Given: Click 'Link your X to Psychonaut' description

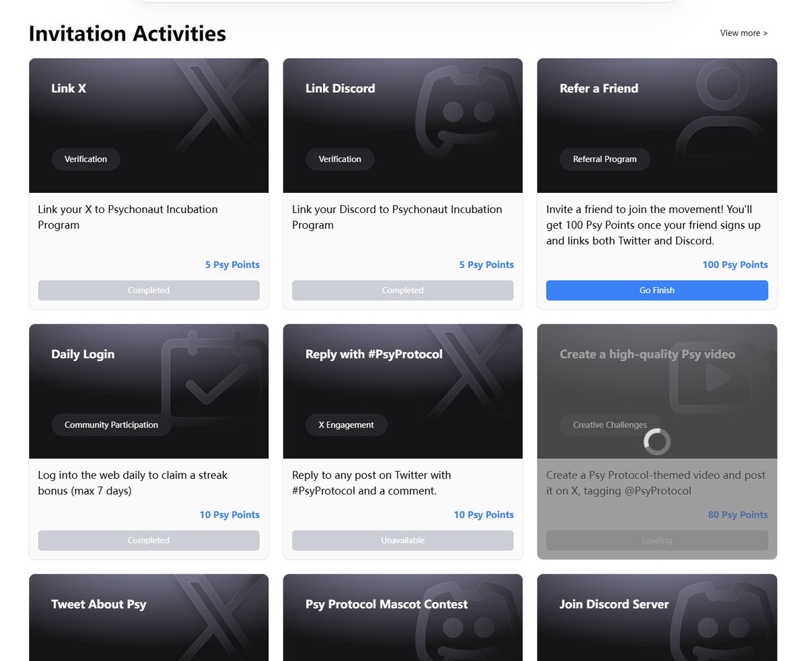Looking at the screenshot, I should [x=128, y=217].
